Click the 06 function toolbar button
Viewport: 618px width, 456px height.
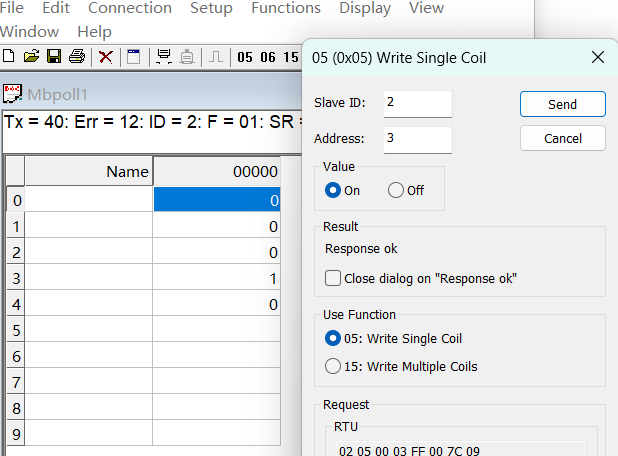tap(268, 58)
